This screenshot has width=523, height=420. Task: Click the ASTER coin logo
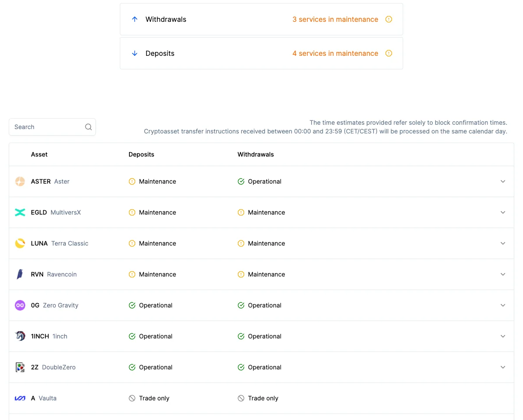pyautogui.click(x=20, y=181)
